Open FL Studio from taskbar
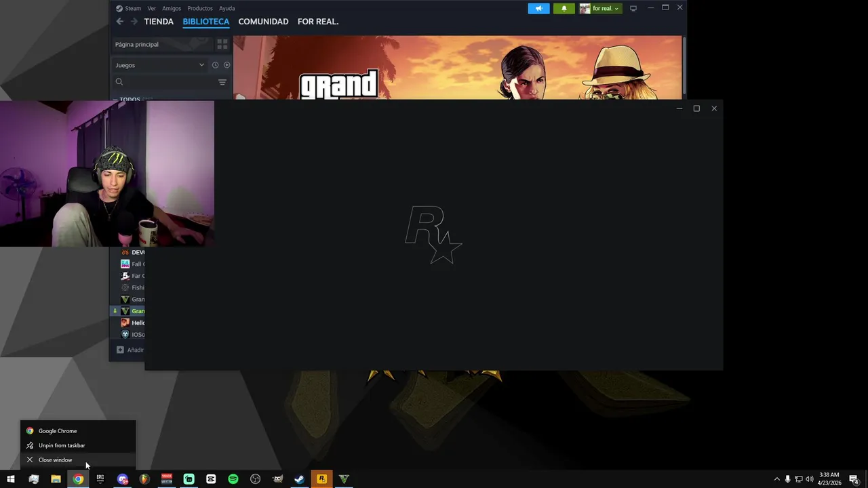The height and width of the screenshot is (488, 868). [x=144, y=479]
